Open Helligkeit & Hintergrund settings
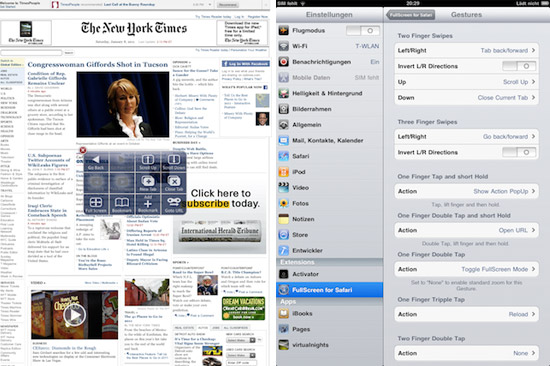Image resolution: width=550 pixels, height=366 pixels. [329, 93]
